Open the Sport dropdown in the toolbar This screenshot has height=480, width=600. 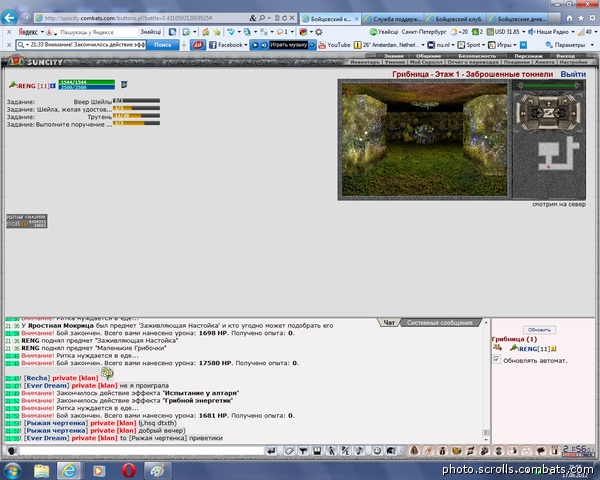click(x=471, y=45)
